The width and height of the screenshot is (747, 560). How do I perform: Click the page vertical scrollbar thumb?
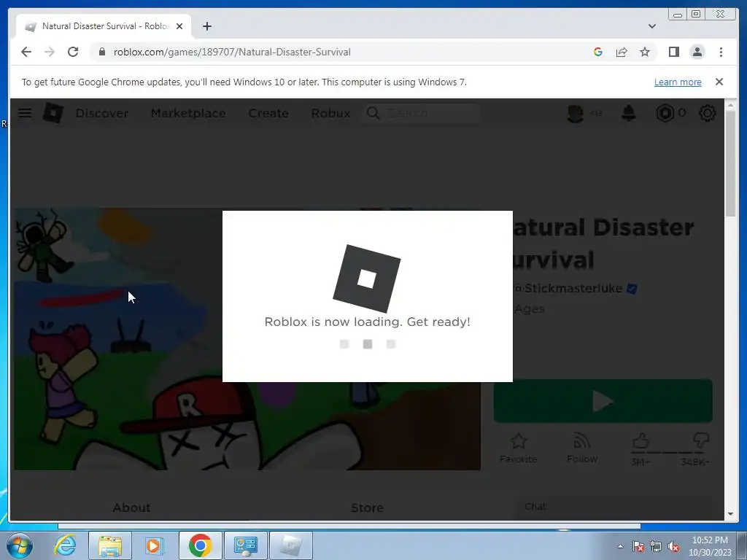(730, 163)
